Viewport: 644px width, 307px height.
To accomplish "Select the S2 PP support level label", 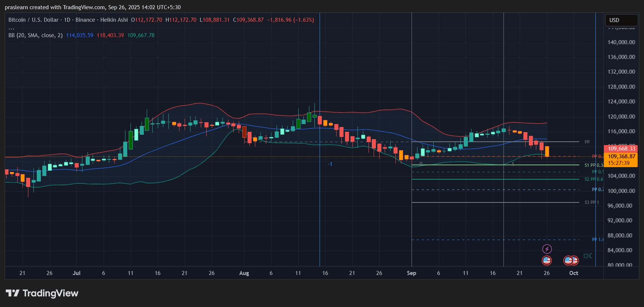I will pos(593,179).
